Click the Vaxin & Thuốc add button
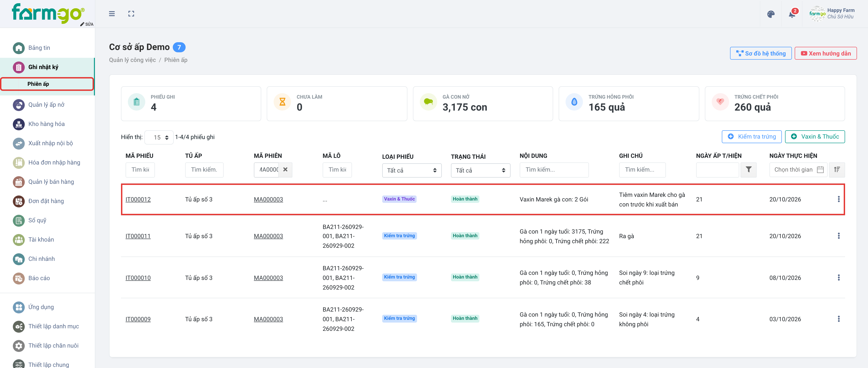 pyautogui.click(x=814, y=137)
